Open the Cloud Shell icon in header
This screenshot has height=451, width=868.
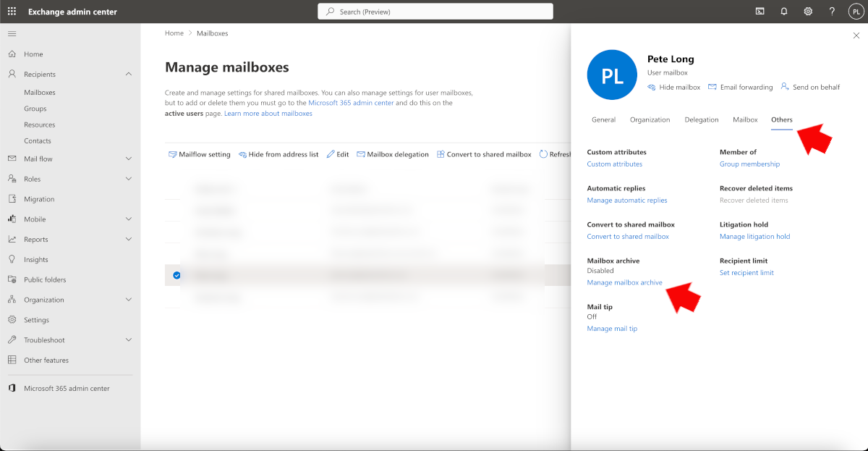[760, 12]
